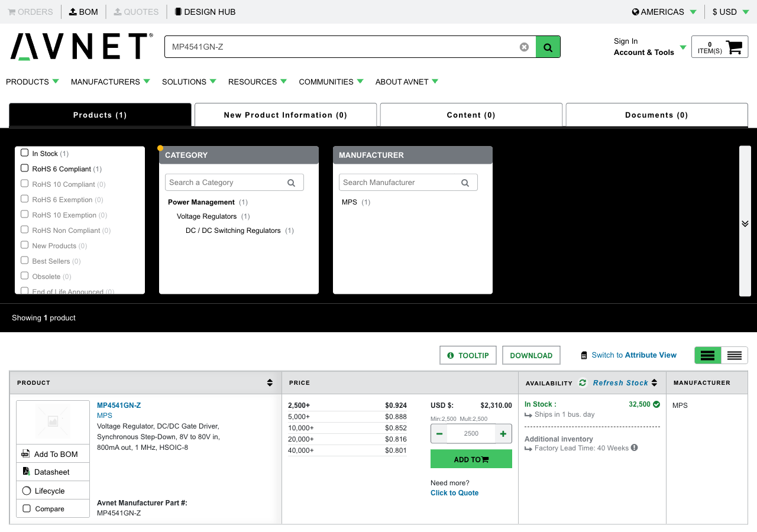This screenshot has width=757, height=532.
Task: Open the shopping cart icon
Action: [734, 47]
